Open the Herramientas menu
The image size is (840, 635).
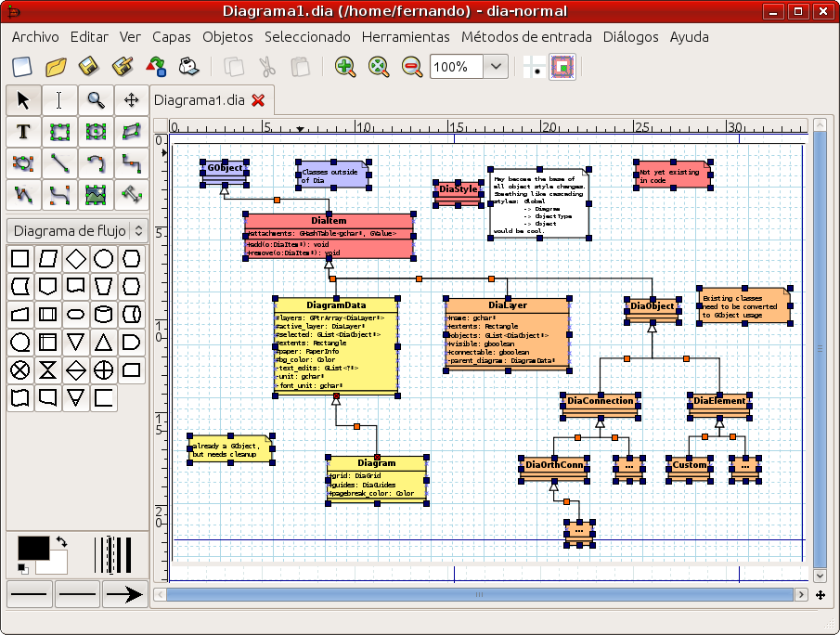point(405,37)
